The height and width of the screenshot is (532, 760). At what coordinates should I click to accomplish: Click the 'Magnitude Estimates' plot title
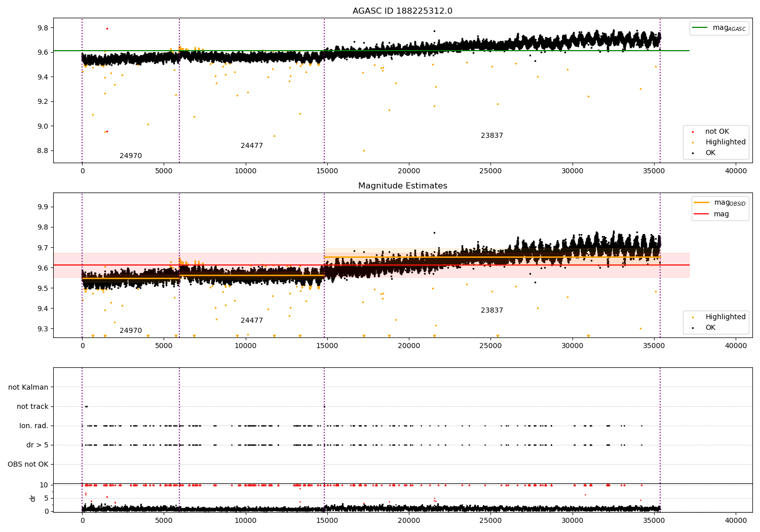403,186
